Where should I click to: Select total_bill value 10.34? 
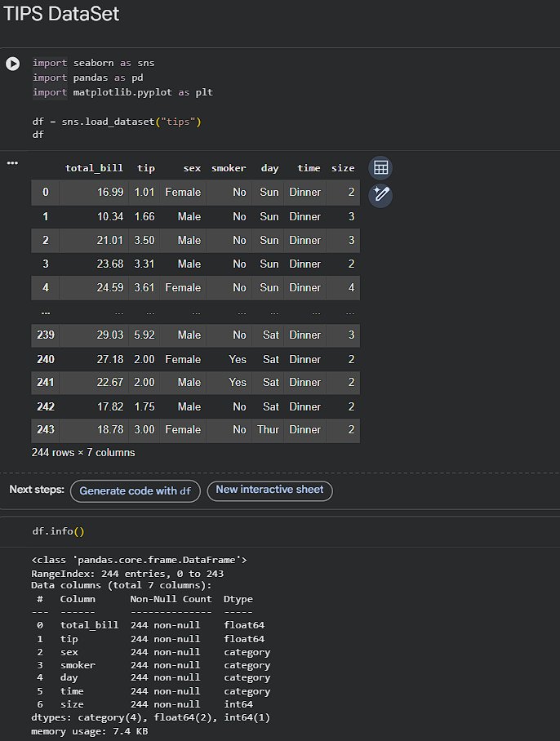[x=110, y=217]
